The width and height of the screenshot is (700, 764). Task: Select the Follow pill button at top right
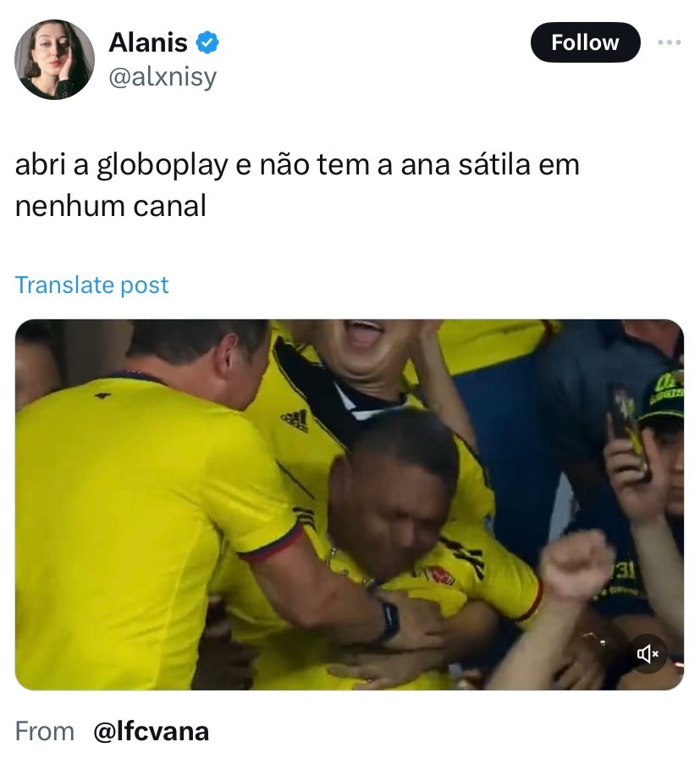[585, 42]
